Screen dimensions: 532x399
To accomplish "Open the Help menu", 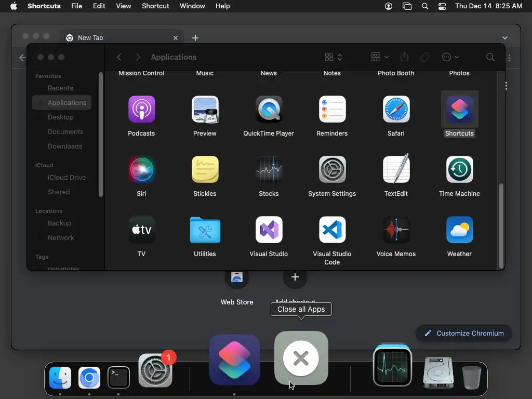I will click(x=222, y=6).
